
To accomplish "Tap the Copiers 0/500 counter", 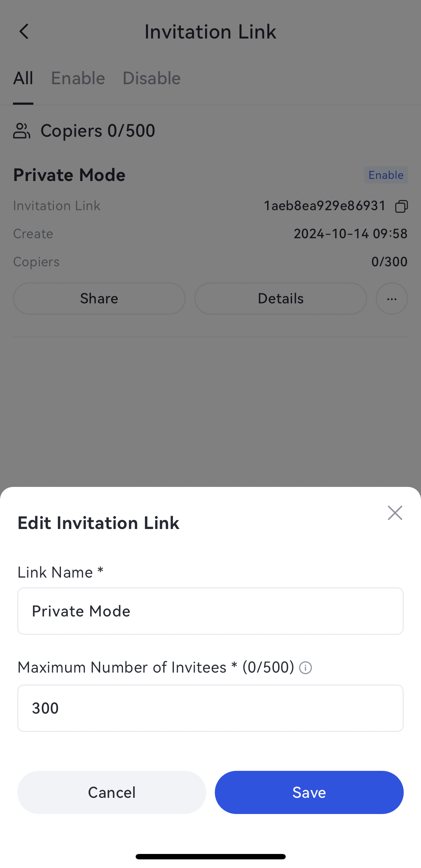I will pos(98,131).
